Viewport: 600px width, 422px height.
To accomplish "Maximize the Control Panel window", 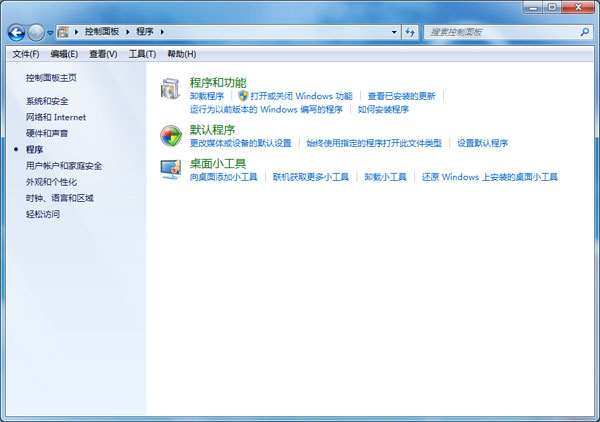I will pos(552,7).
